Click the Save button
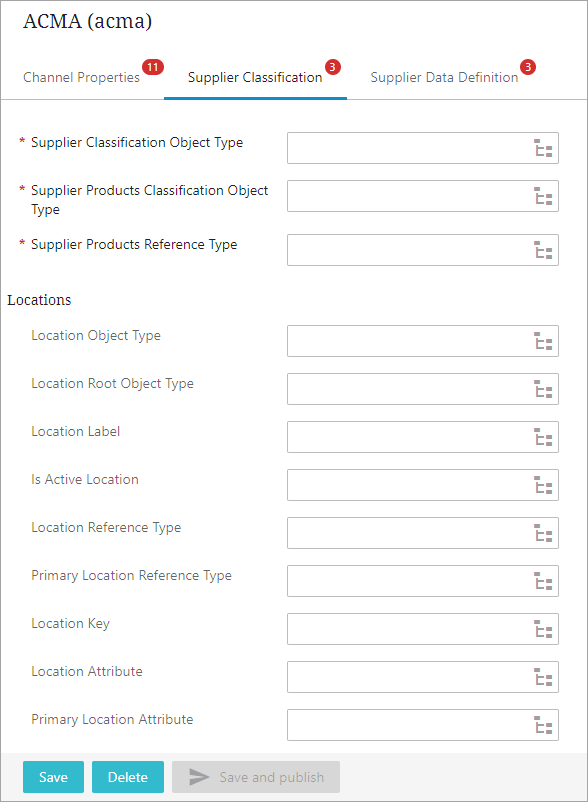Viewport: 588px width, 802px height. [53, 777]
